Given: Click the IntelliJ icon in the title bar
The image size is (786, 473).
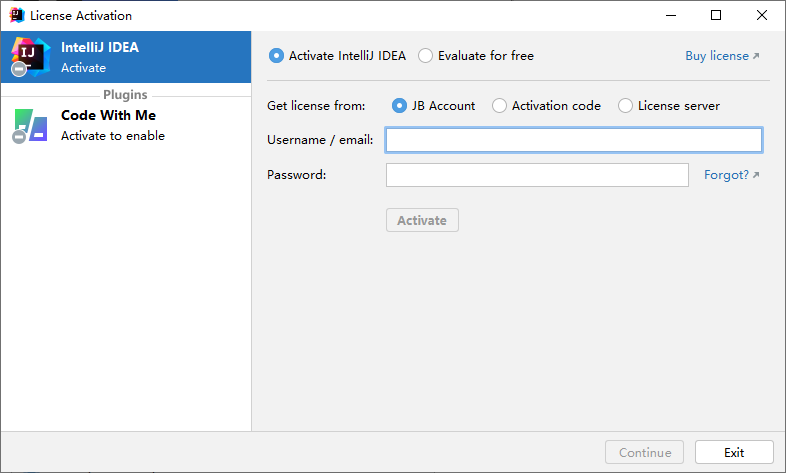Looking at the screenshot, I should pos(17,15).
